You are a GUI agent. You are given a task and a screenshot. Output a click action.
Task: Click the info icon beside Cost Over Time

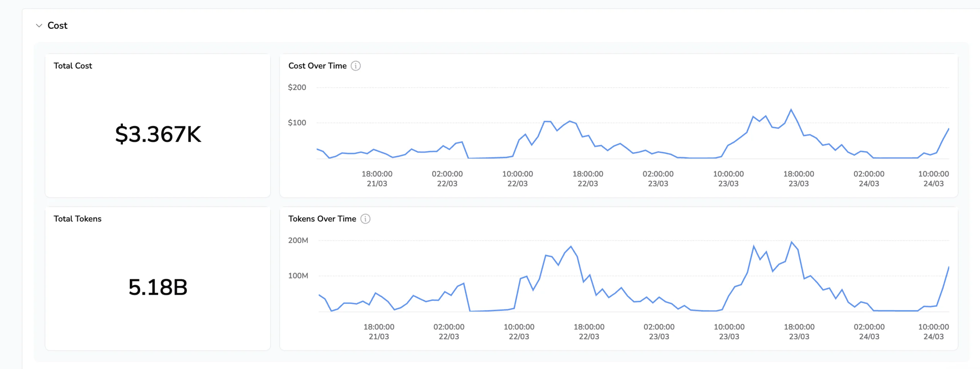point(356,66)
